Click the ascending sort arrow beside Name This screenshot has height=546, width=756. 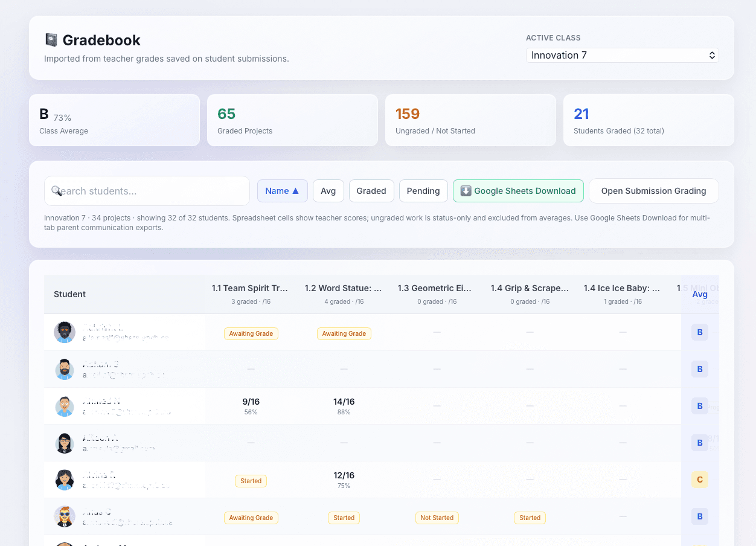(294, 190)
